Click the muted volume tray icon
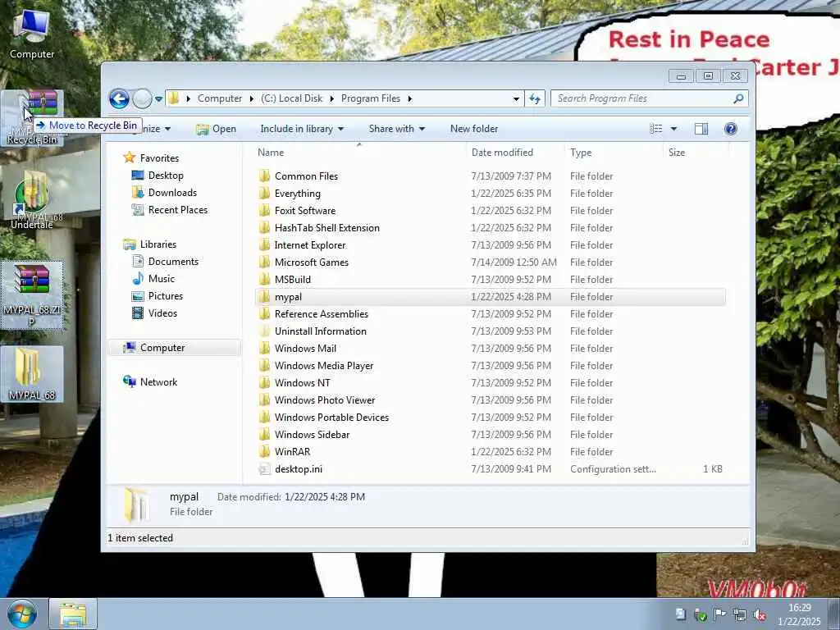 pos(759,615)
